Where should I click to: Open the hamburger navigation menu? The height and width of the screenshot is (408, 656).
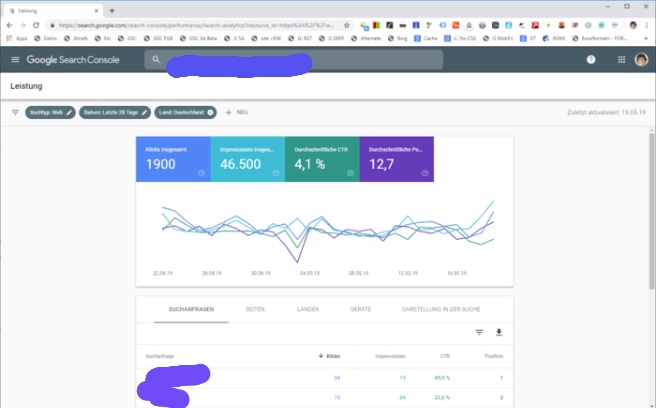(x=14, y=60)
